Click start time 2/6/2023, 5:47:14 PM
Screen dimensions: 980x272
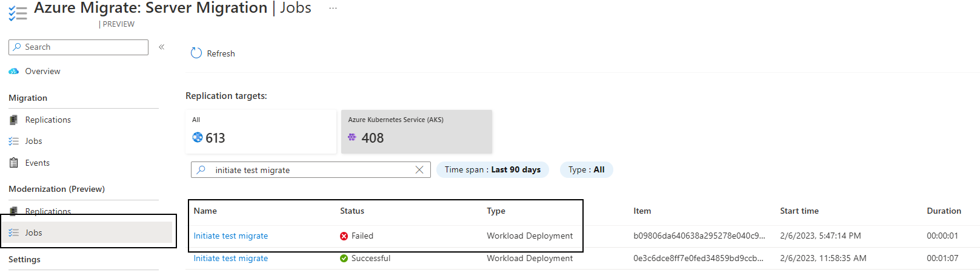tap(821, 236)
